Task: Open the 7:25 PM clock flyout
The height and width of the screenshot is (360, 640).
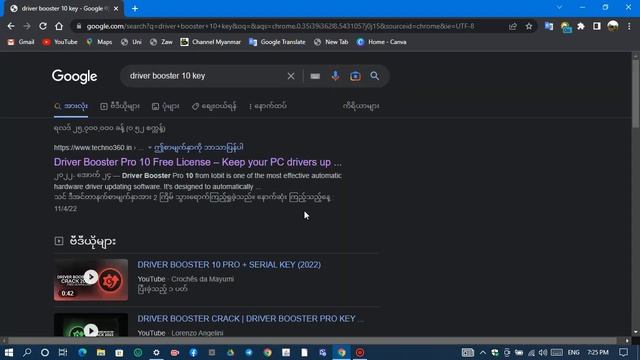Action: 598,352
